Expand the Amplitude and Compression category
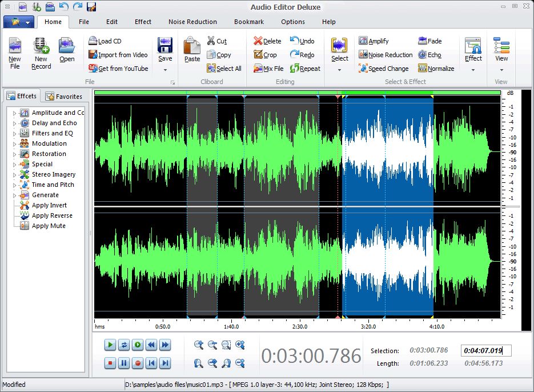This screenshot has width=534, height=392. pyautogui.click(x=14, y=113)
